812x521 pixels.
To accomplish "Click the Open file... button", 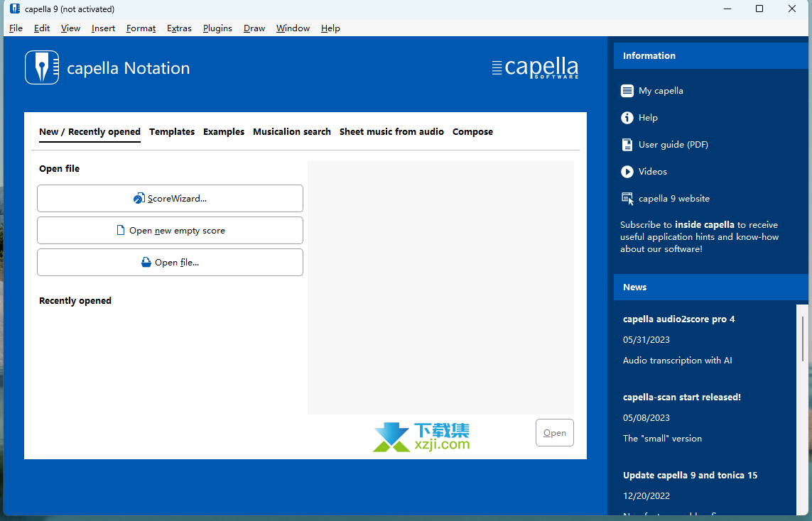I will click(x=170, y=263).
